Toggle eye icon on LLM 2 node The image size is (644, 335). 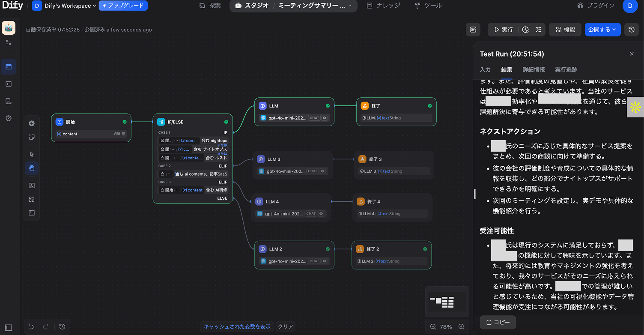tap(325, 261)
